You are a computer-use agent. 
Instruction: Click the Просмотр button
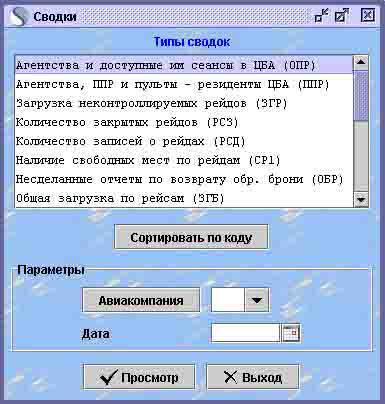coord(139,377)
